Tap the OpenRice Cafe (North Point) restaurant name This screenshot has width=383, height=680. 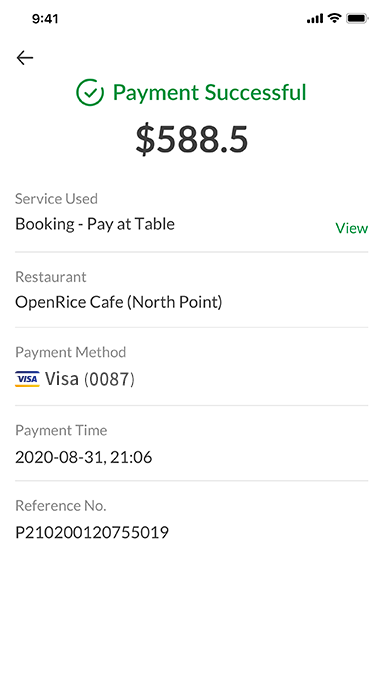(118, 302)
